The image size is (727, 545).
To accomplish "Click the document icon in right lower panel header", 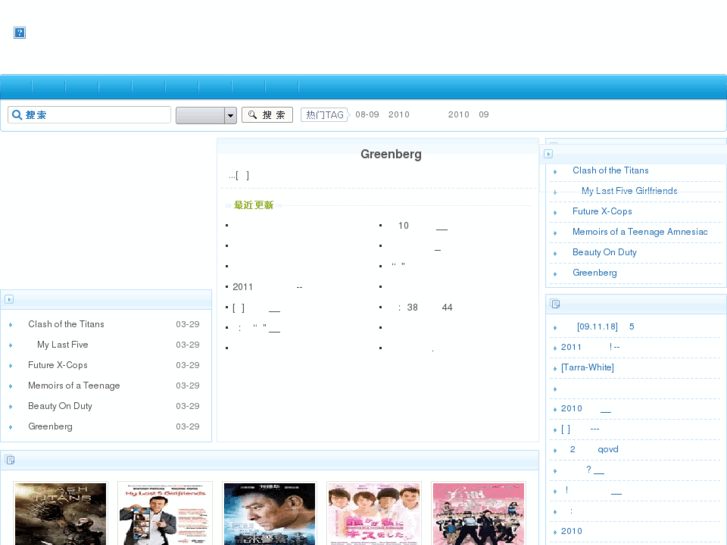I will [555, 304].
